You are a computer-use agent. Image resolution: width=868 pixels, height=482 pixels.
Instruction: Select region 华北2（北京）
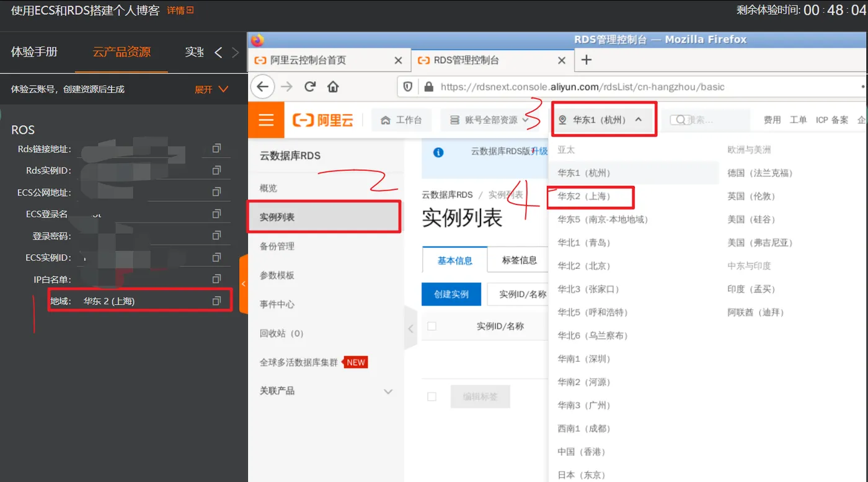click(x=583, y=266)
